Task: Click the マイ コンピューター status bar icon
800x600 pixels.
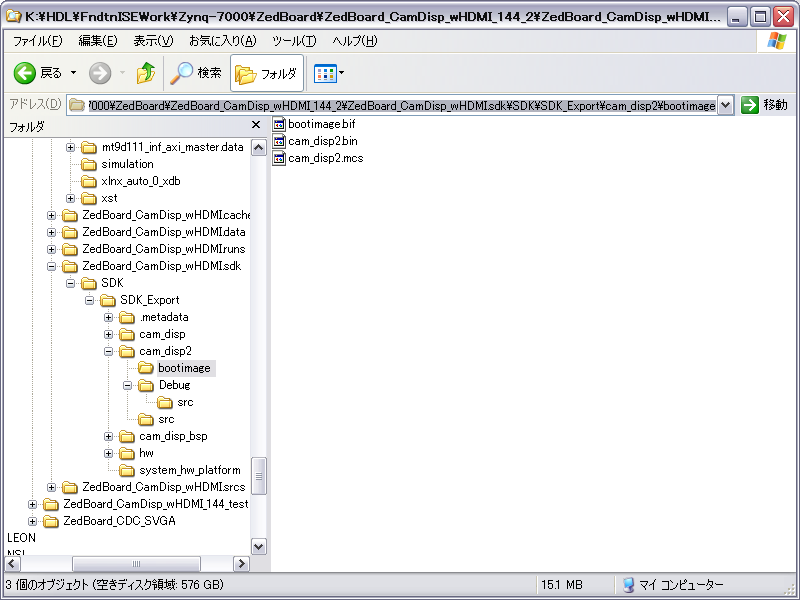Action: (x=629, y=585)
